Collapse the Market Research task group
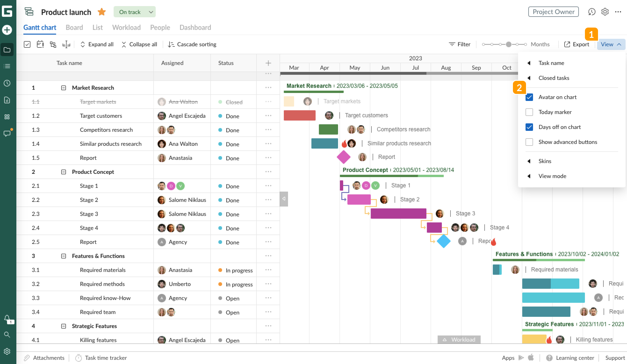This screenshot has width=627, height=364. (64, 88)
